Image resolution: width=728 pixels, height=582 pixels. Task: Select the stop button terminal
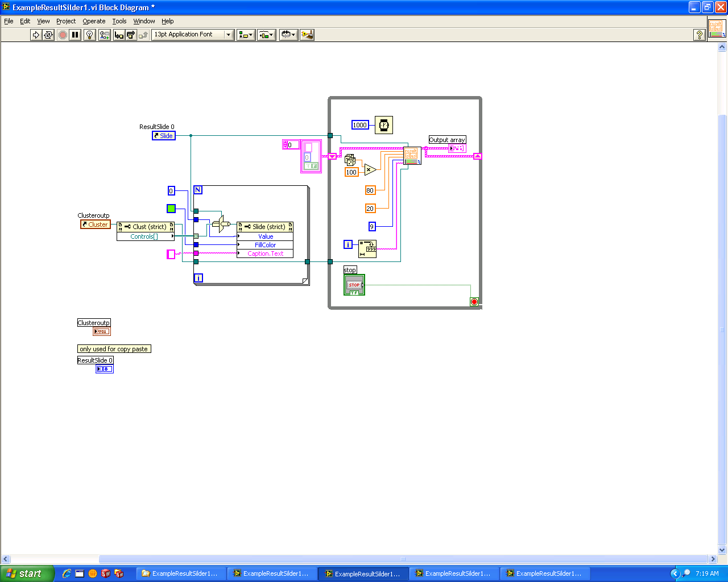pyautogui.click(x=354, y=285)
